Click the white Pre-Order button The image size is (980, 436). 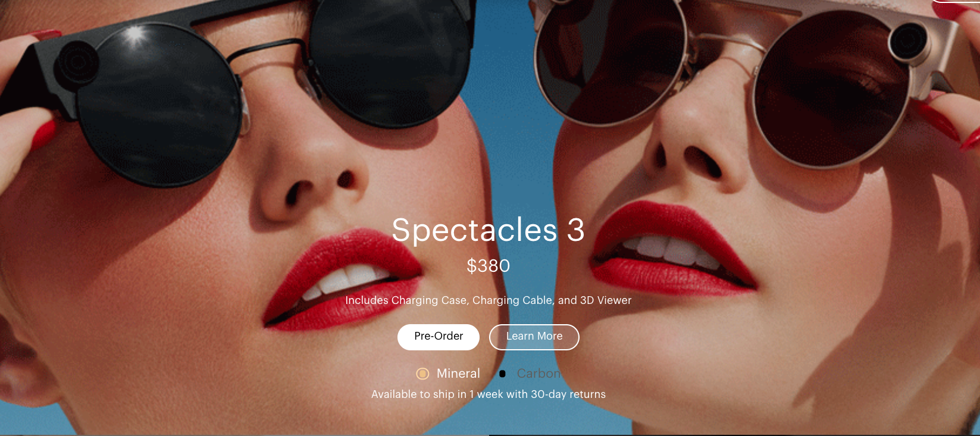click(x=439, y=337)
